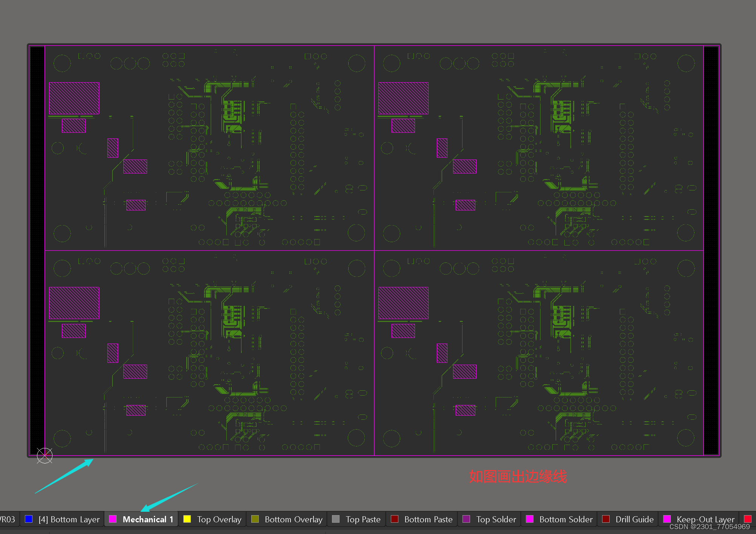This screenshot has width=756, height=534.
Task: Switch to the Bottom Layer tab
Action: point(69,519)
